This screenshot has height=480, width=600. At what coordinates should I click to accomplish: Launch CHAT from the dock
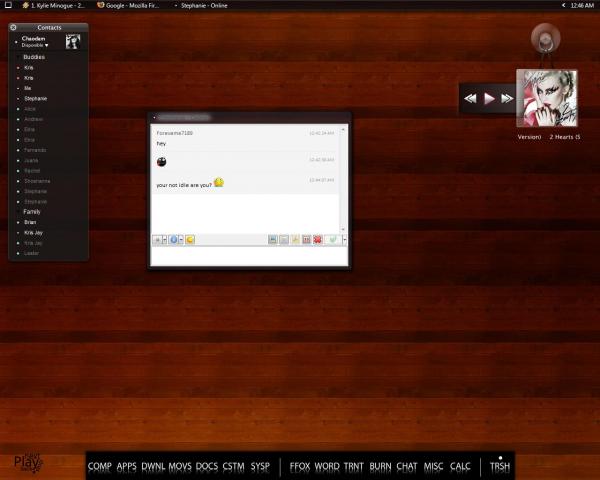407,466
